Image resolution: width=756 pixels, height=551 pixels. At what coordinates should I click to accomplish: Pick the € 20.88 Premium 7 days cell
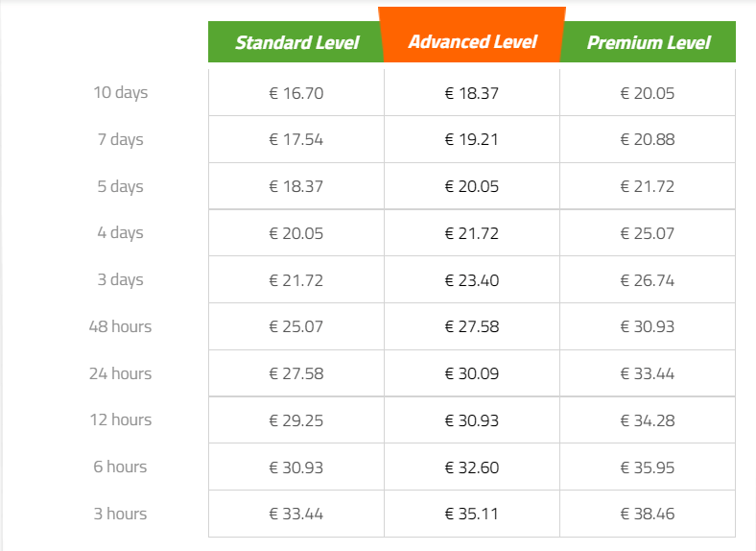point(648,139)
